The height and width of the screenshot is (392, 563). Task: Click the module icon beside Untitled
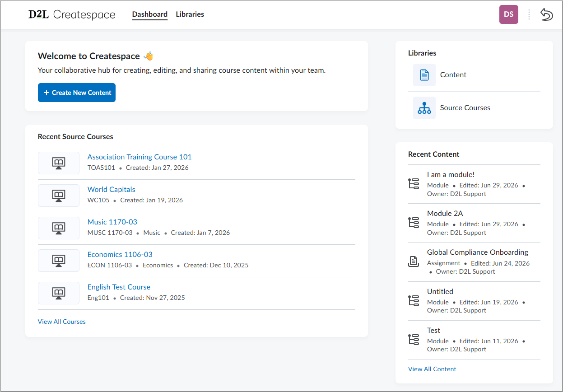414,301
